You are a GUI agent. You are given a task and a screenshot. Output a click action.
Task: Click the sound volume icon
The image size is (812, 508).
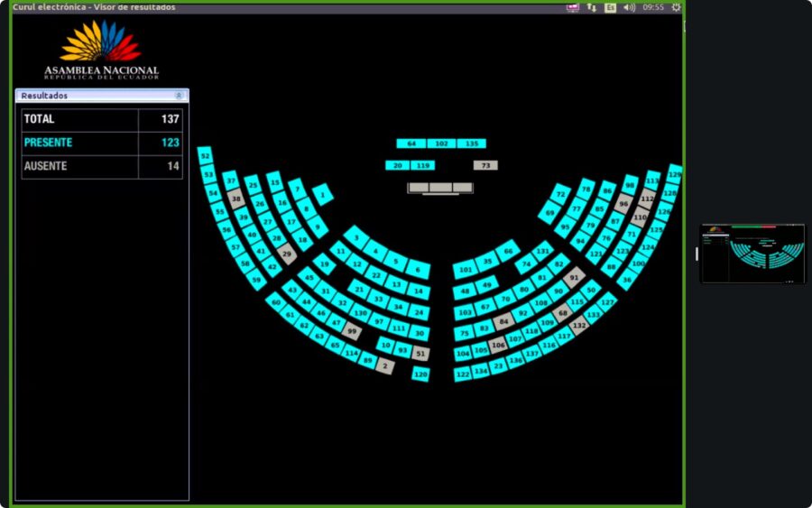pos(629,7)
